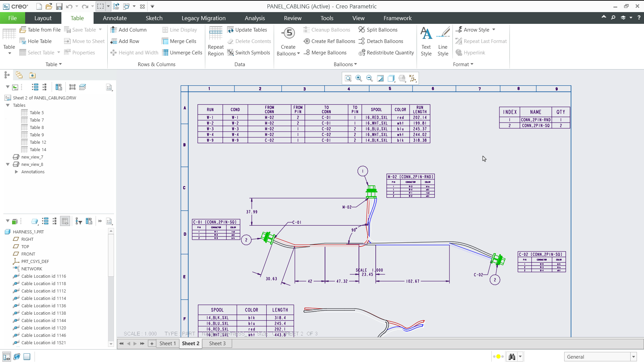Select the Merge Cells tool
The height and width of the screenshot is (362, 644).
coord(179,41)
